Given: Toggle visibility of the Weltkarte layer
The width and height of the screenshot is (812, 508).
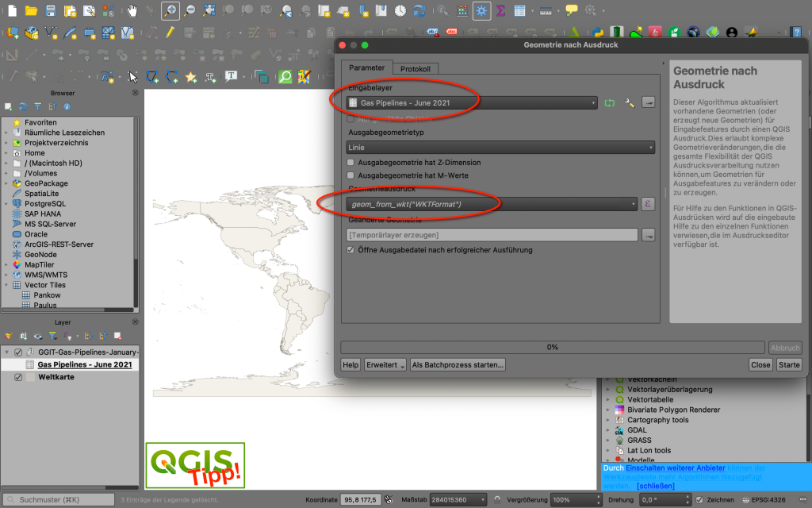Looking at the screenshot, I should pos(18,377).
